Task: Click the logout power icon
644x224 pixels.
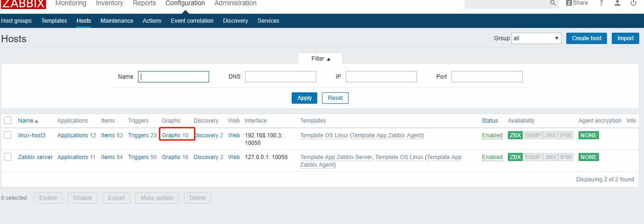Action: pos(634,3)
